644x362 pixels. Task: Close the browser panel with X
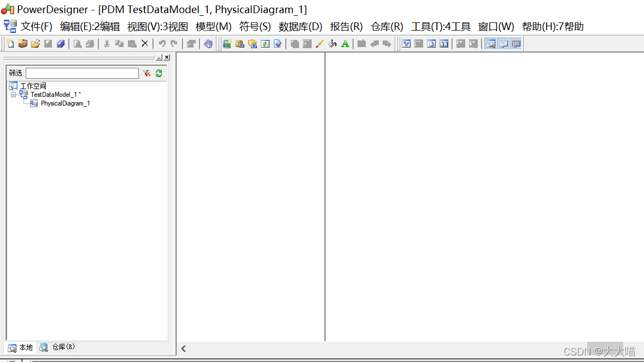pos(167,57)
